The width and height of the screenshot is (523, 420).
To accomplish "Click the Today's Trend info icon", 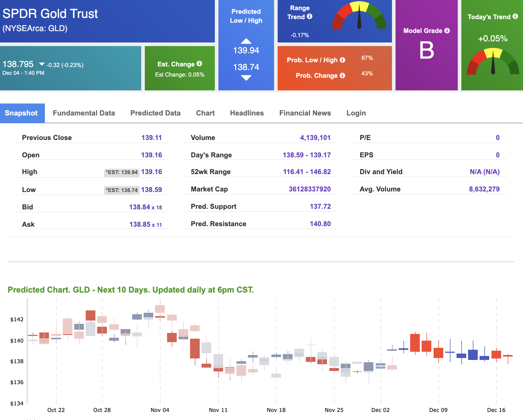I will (x=515, y=16).
